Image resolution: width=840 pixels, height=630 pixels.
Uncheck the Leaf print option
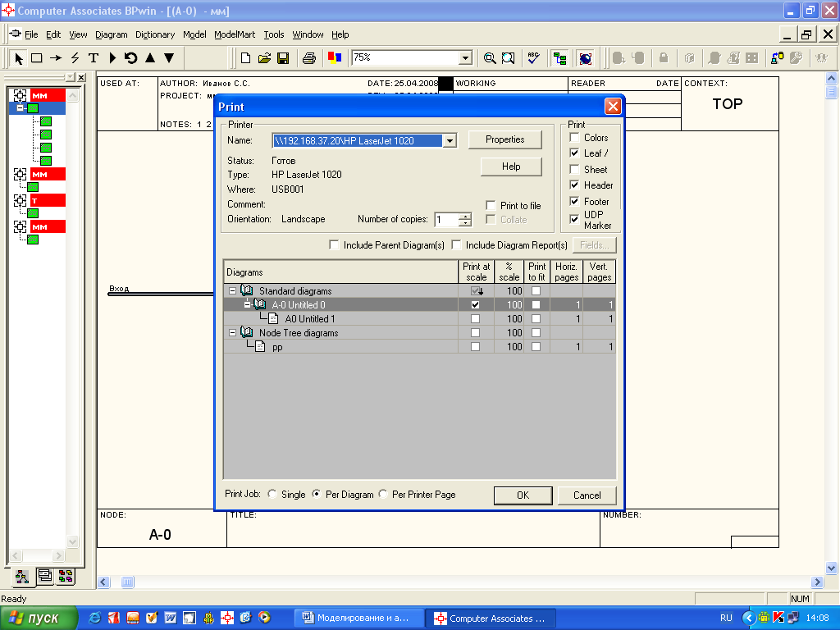(574, 153)
